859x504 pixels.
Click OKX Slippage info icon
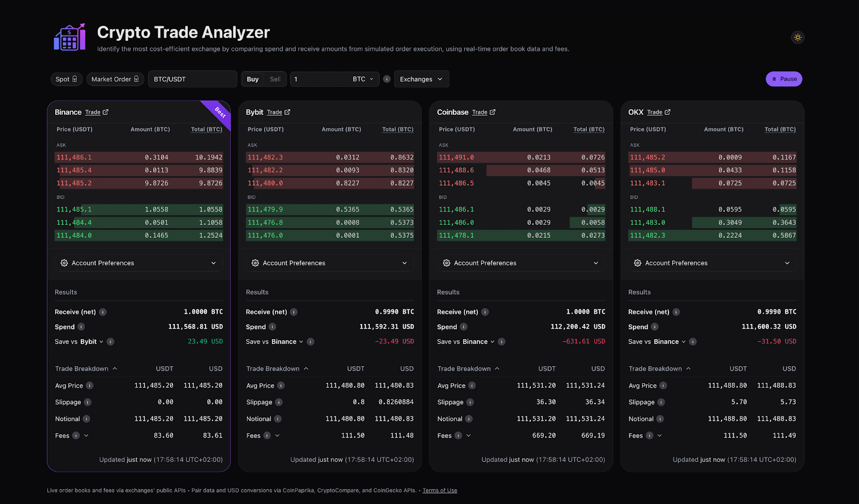point(661,402)
